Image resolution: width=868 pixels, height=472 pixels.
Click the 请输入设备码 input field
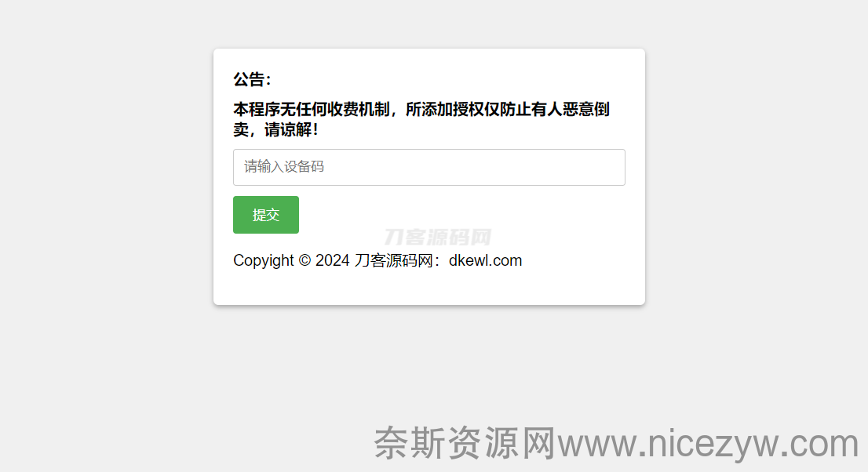coord(429,167)
